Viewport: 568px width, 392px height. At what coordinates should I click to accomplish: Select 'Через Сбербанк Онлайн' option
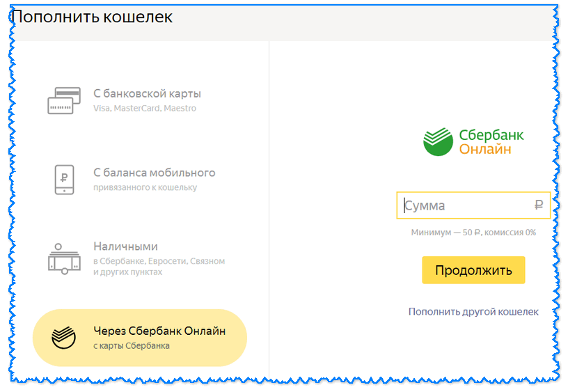click(x=159, y=331)
